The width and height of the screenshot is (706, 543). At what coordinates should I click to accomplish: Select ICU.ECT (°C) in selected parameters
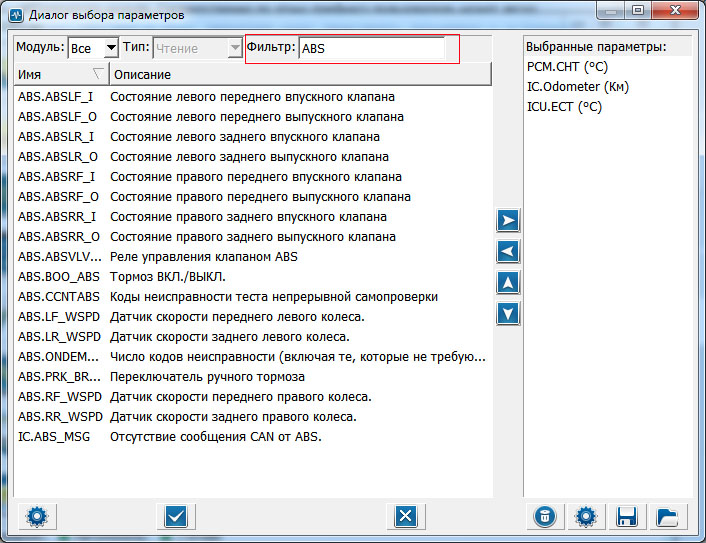[x=608, y=107]
